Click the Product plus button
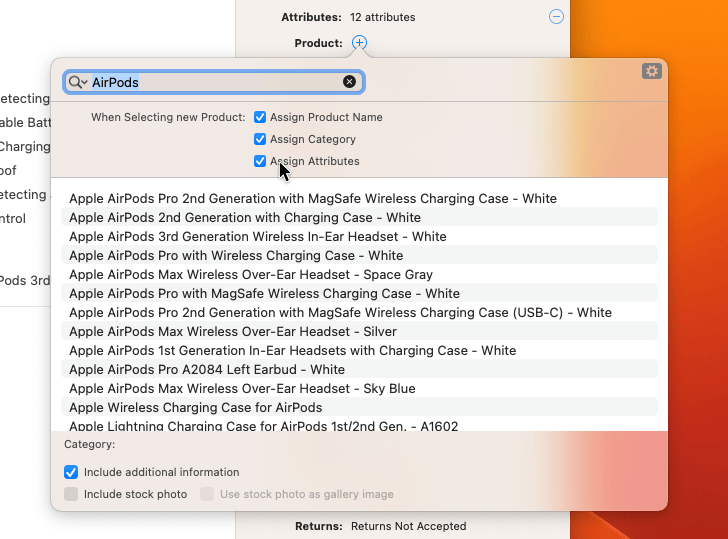The width and height of the screenshot is (728, 539). point(359,43)
